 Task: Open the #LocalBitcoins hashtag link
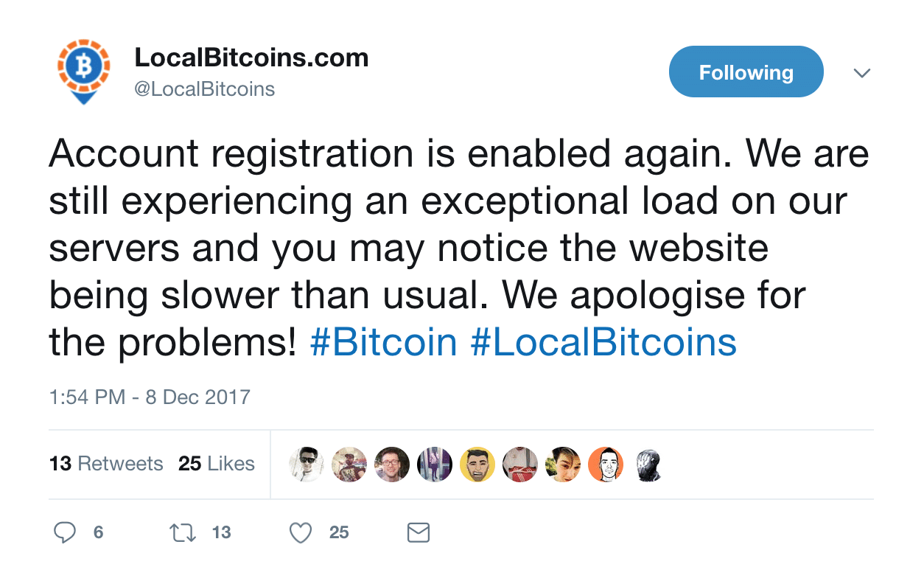[x=603, y=342]
